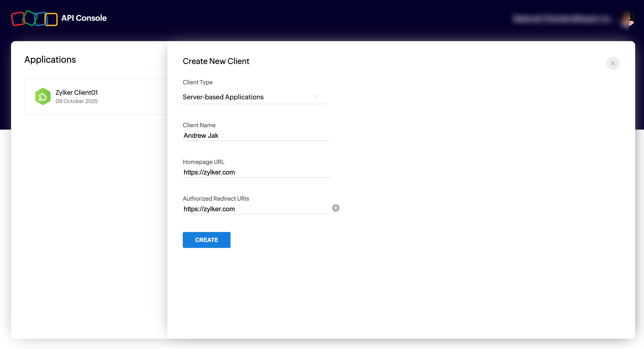Select the Zylker Client01 application

[76, 93]
